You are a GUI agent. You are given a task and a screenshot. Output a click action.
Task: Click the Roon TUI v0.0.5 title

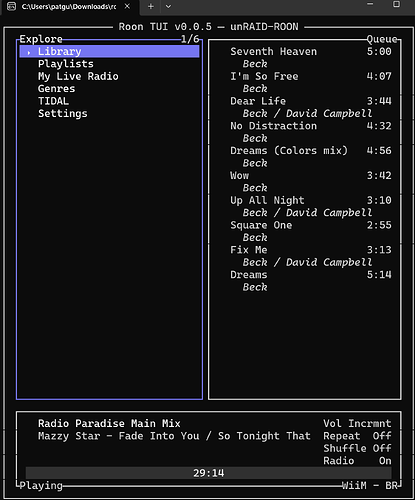click(165, 27)
